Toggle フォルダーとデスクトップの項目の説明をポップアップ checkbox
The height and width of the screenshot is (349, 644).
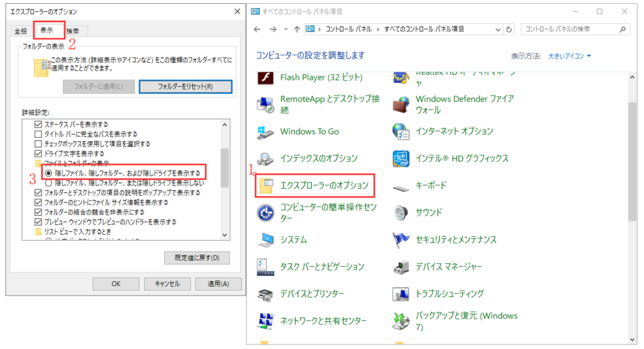pos(38,192)
